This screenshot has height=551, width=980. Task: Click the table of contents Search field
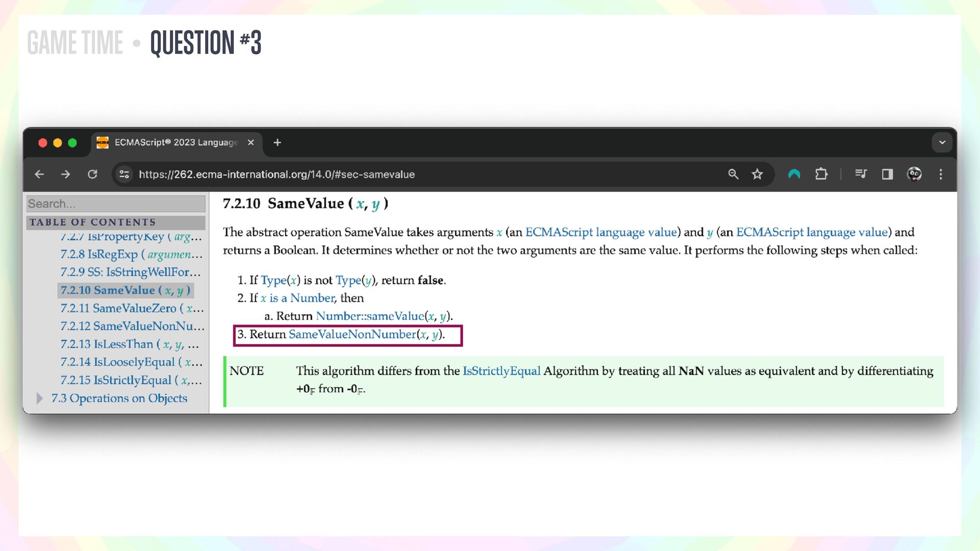point(115,204)
